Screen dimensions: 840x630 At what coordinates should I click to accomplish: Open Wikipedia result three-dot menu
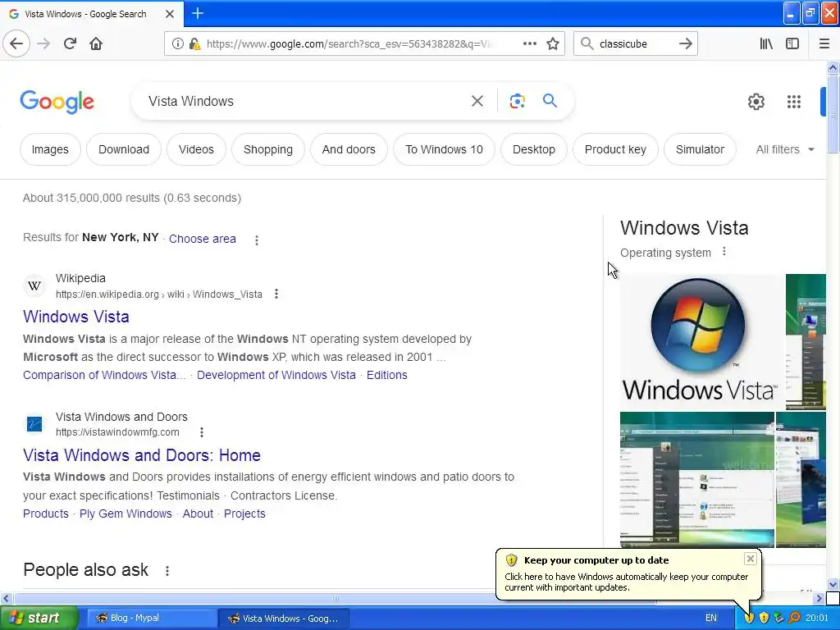[x=276, y=294]
